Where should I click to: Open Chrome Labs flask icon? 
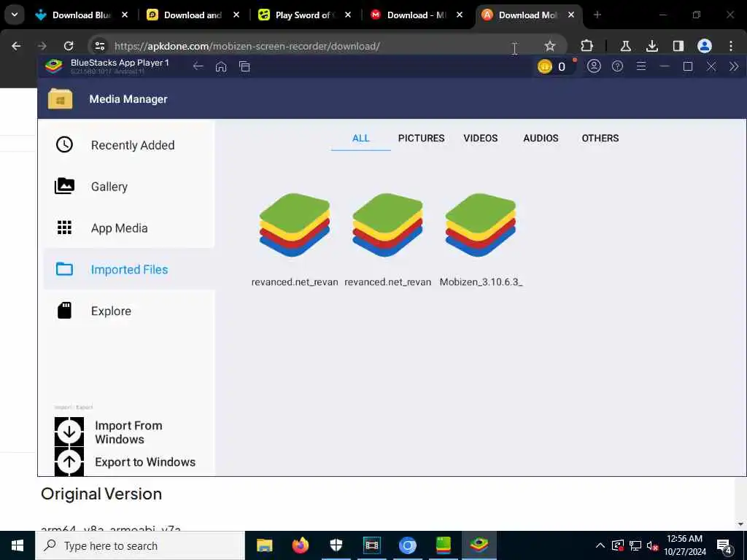625,46
